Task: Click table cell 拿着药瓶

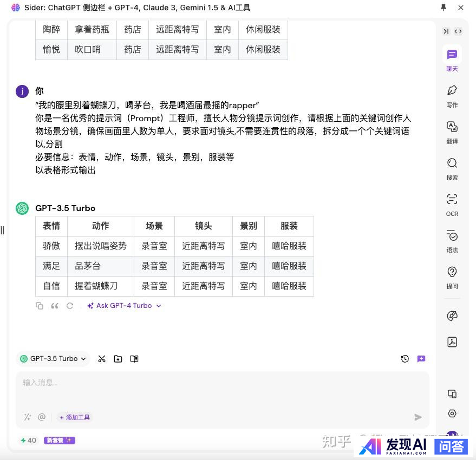Action: (92, 29)
